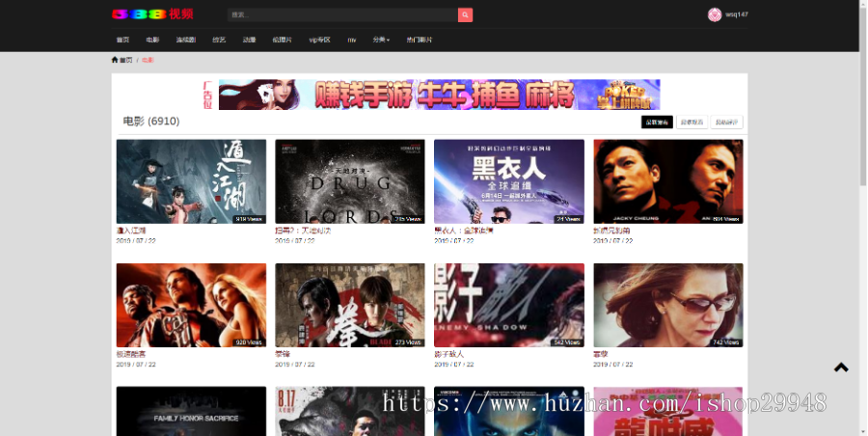
Task: Open the poster with 742 Views
Action: (x=668, y=305)
